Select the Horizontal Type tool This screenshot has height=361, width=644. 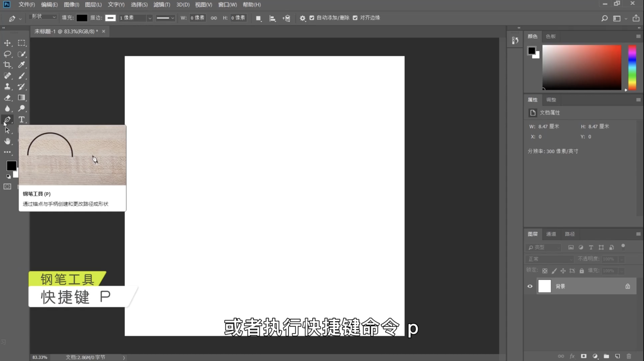click(x=22, y=120)
